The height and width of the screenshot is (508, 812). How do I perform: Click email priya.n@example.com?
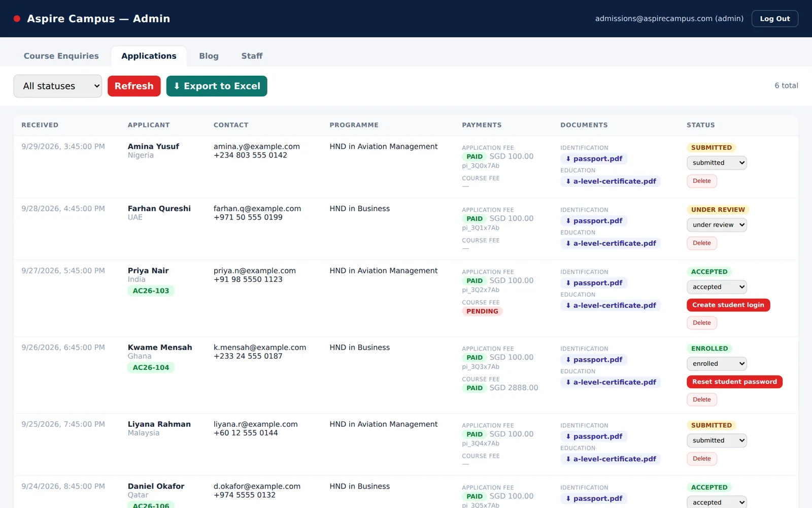coord(254,270)
